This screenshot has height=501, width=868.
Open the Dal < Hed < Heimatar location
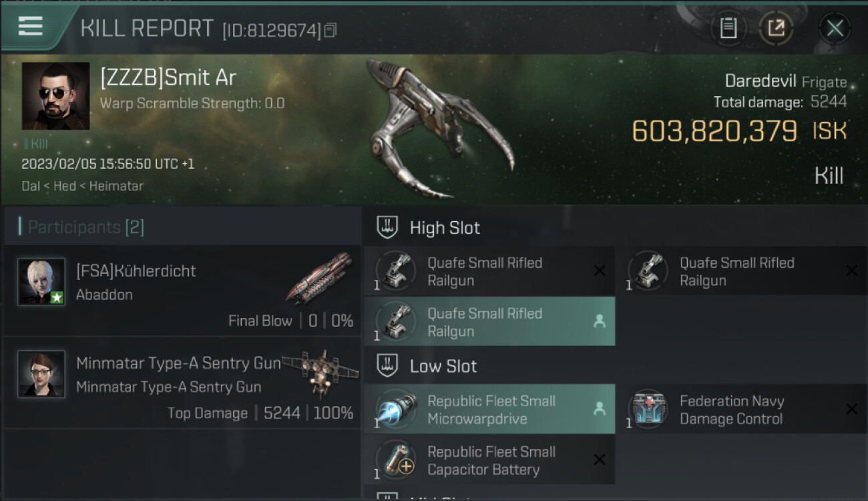[x=82, y=186]
